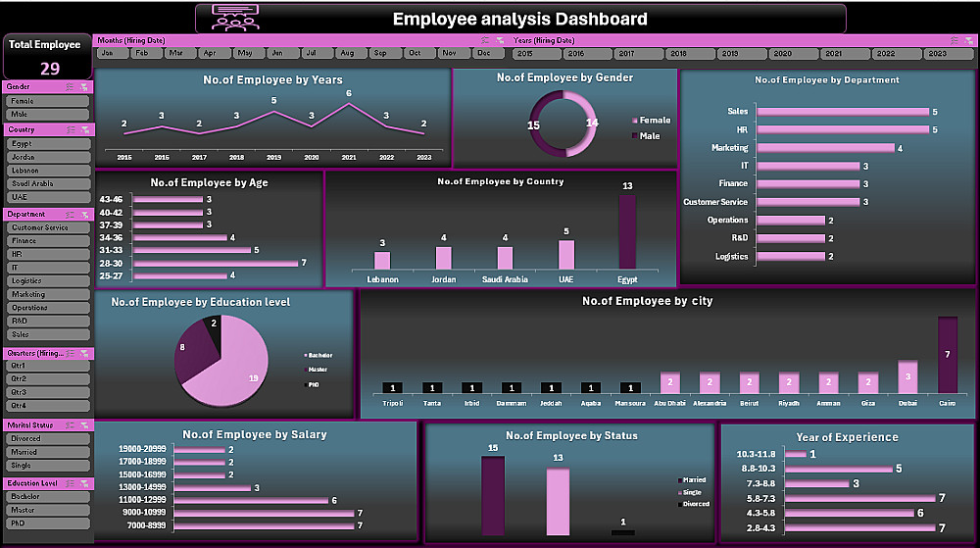Filter hiring year to 2017

tap(638, 54)
